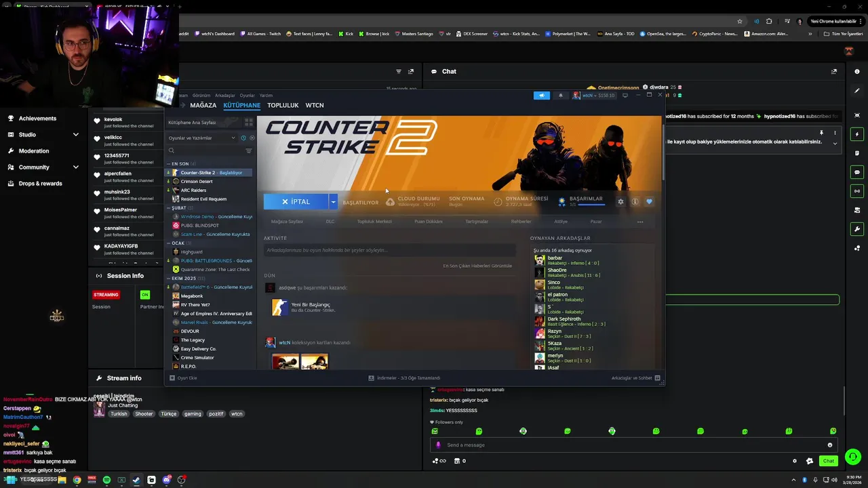Open three-dot menu on pinned chat message

835,132
